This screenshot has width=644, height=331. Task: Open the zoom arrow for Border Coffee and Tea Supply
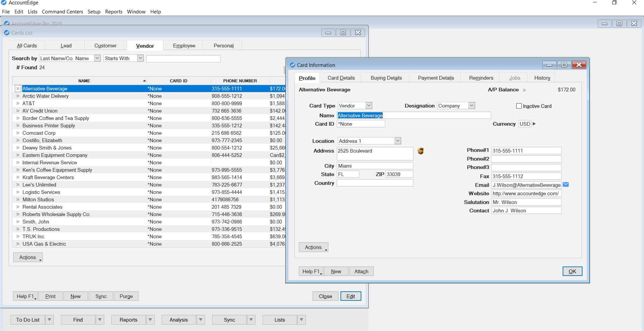point(18,118)
